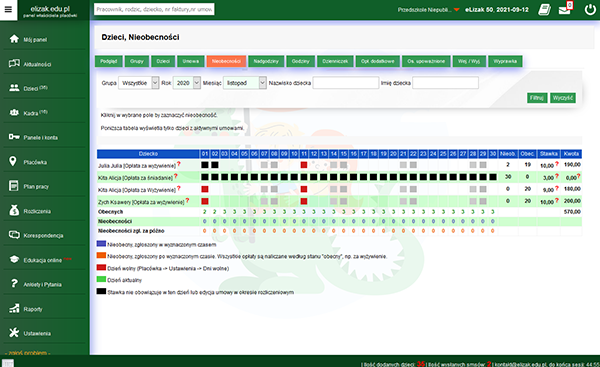Switch to the Grupy tab

coord(137,61)
